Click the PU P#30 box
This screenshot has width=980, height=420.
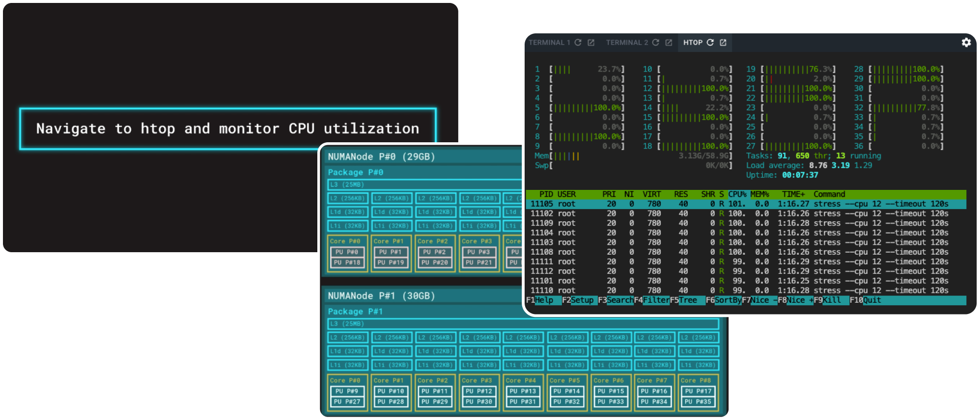[x=479, y=402]
